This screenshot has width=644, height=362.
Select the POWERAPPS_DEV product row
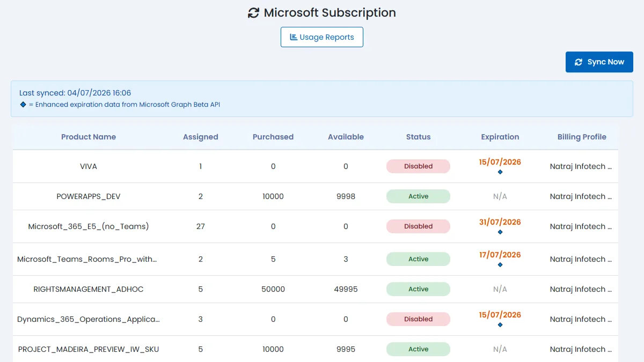316,196
